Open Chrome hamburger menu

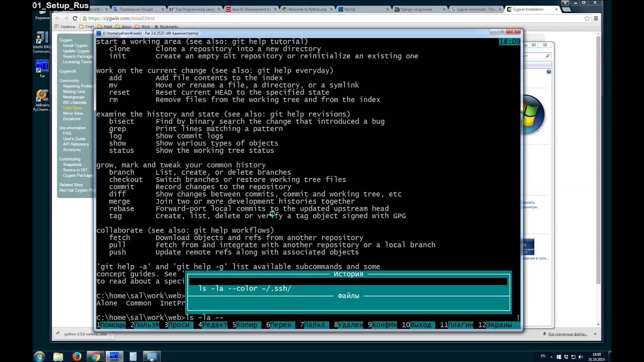596,18
